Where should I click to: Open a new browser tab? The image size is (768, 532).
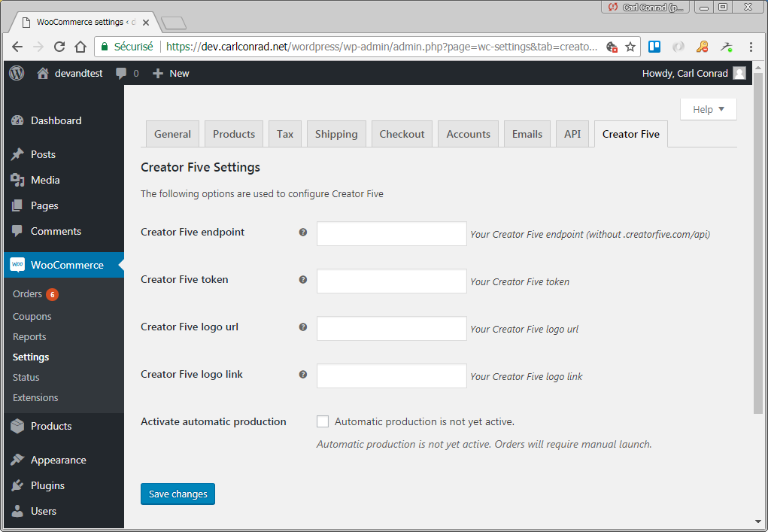tap(174, 23)
